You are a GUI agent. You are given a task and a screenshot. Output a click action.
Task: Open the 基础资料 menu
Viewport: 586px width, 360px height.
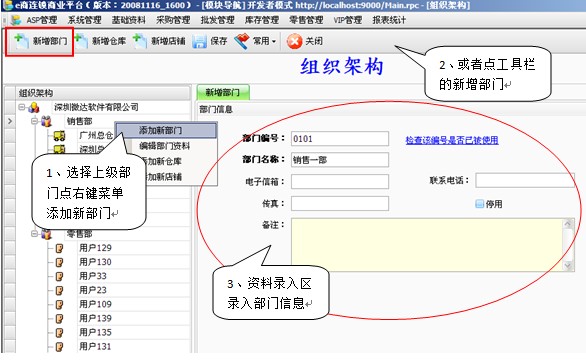pyautogui.click(x=129, y=20)
